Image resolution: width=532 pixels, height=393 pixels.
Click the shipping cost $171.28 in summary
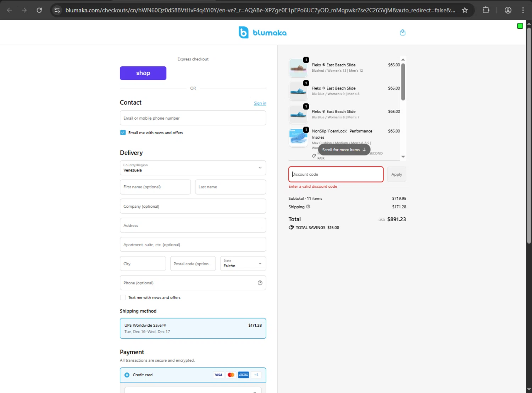tap(399, 207)
